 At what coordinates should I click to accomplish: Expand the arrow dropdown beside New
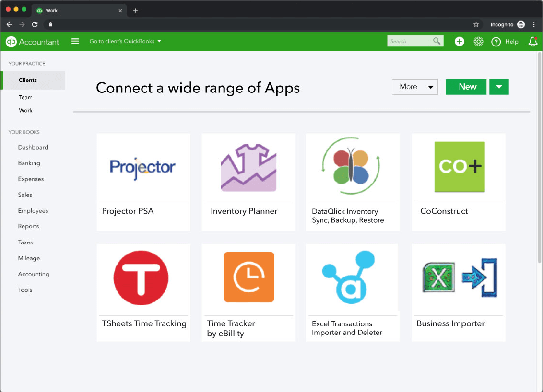[499, 87]
